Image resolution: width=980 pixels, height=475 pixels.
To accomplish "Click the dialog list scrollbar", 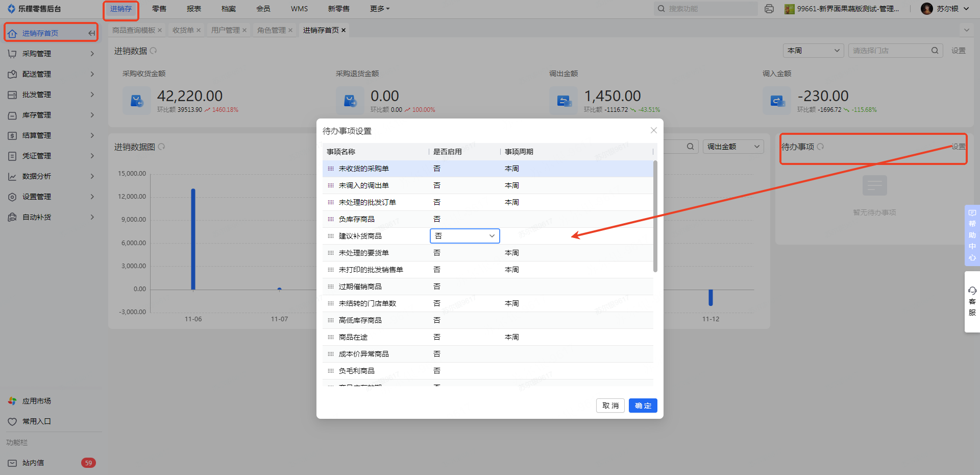I will point(655,216).
